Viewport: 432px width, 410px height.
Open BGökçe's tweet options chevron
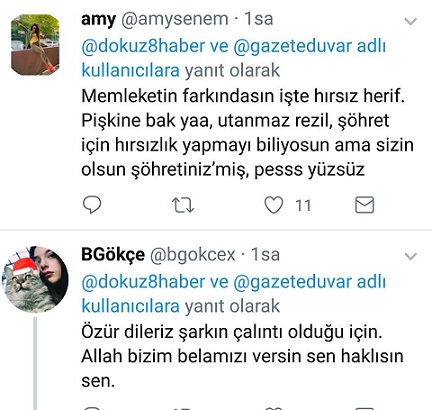tap(410, 256)
